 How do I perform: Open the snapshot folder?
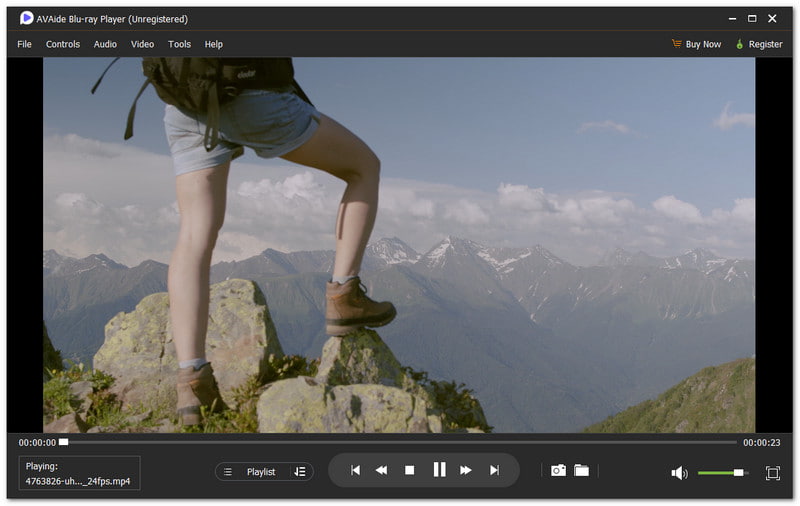tap(581, 470)
